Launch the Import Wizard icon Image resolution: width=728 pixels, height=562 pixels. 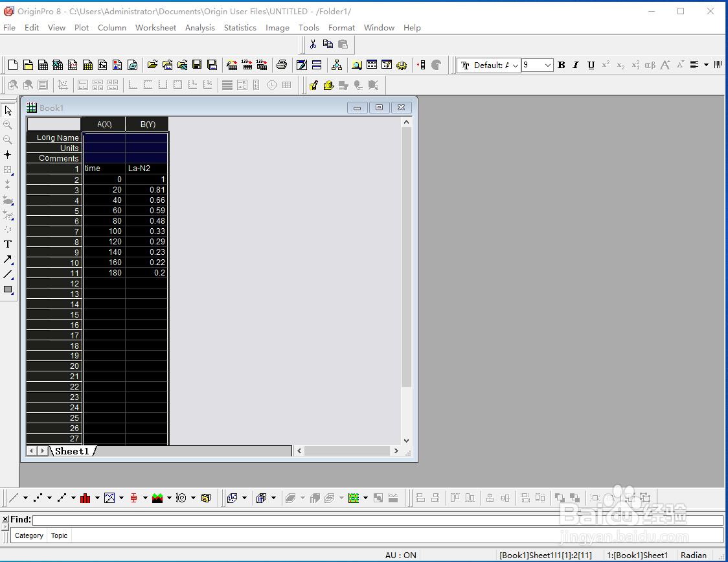pos(232,65)
